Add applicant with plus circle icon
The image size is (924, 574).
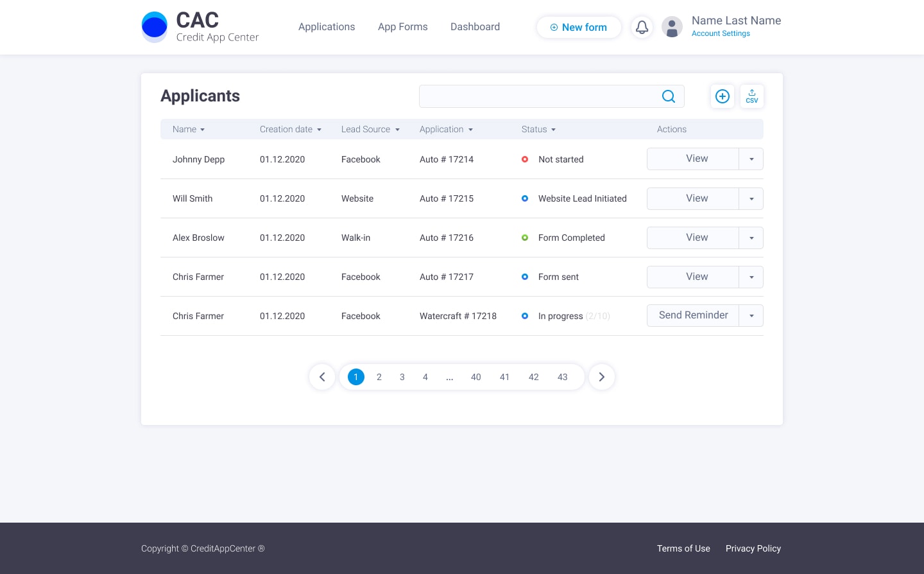click(x=723, y=96)
